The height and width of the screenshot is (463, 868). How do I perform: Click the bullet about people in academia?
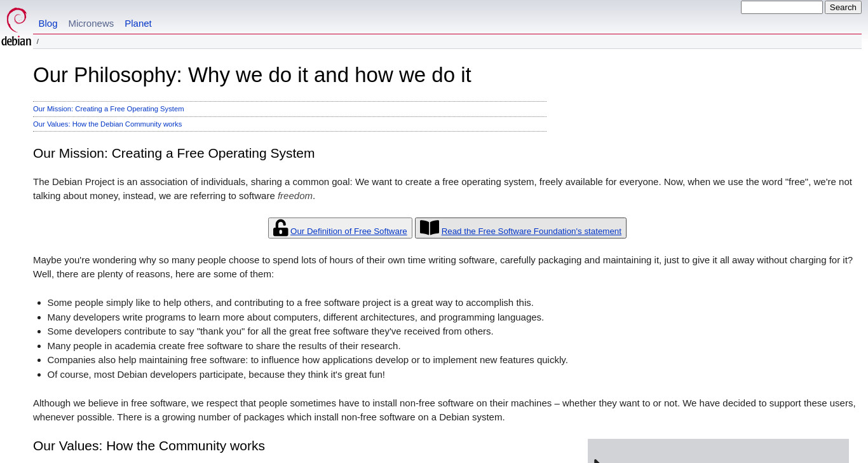tap(224, 346)
